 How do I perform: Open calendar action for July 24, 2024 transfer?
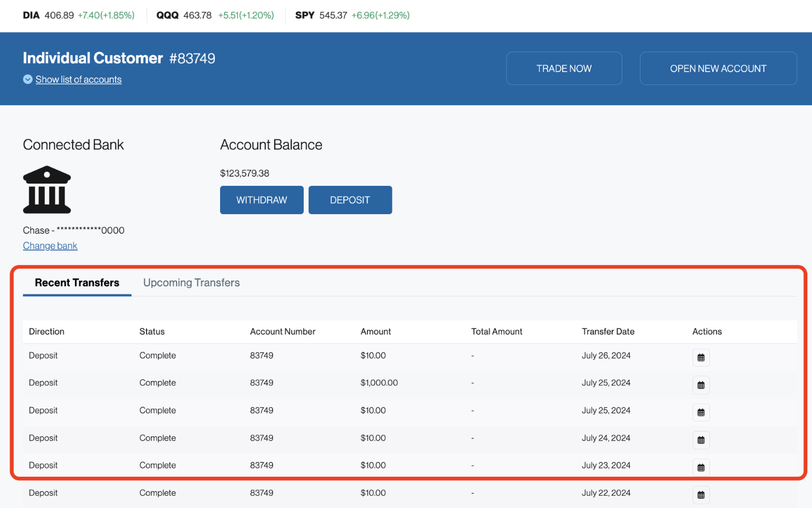[x=701, y=440]
